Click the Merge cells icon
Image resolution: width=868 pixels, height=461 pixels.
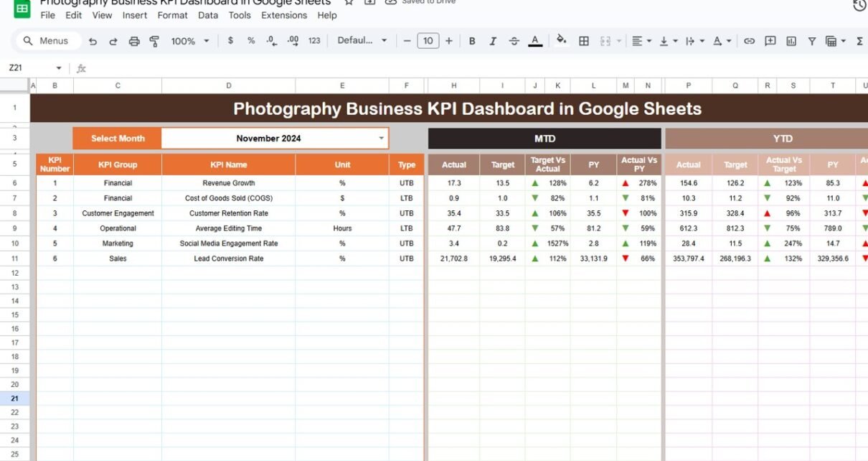pos(605,41)
